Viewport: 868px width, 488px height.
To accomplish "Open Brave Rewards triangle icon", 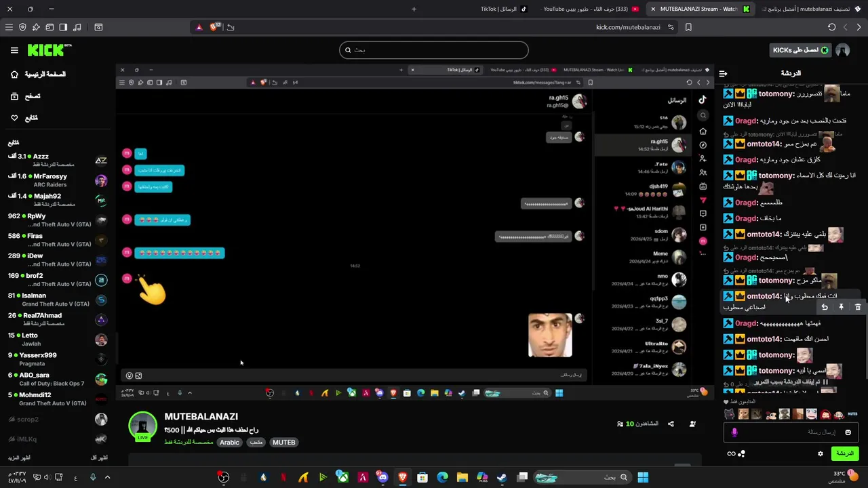I will pos(199,27).
